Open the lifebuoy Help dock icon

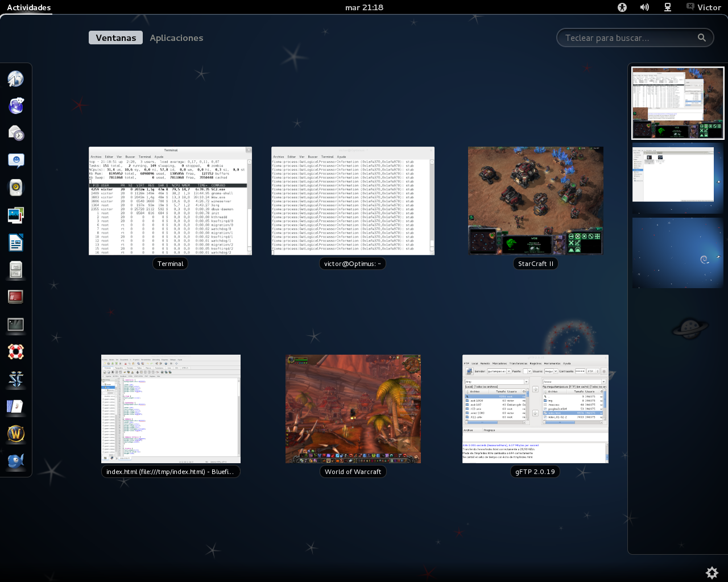click(16, 352)
